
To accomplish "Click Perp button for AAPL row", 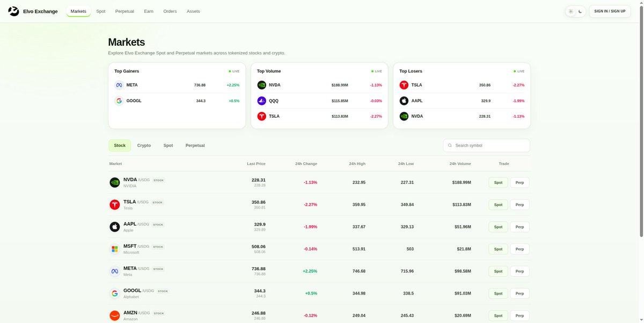I will click(x=519, y=227).
